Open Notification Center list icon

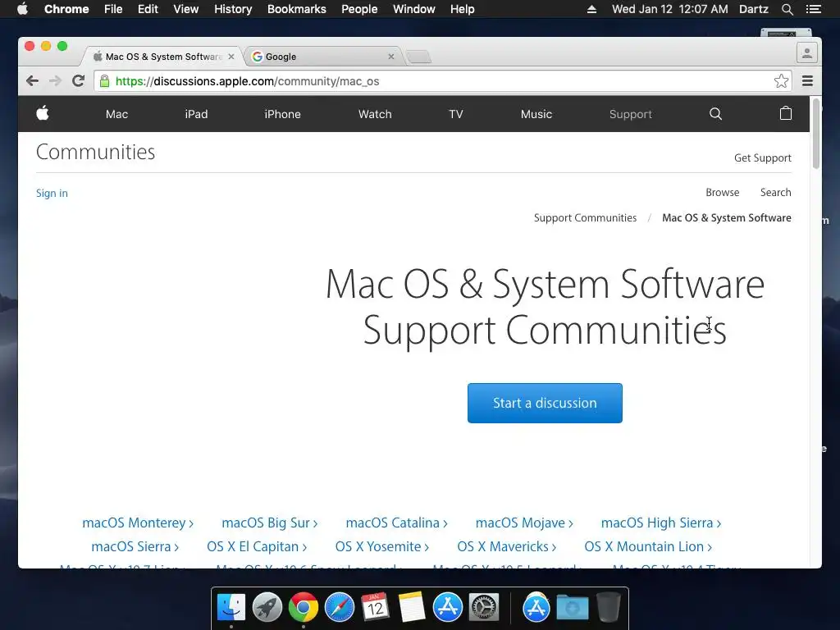[x=813, y=9]
